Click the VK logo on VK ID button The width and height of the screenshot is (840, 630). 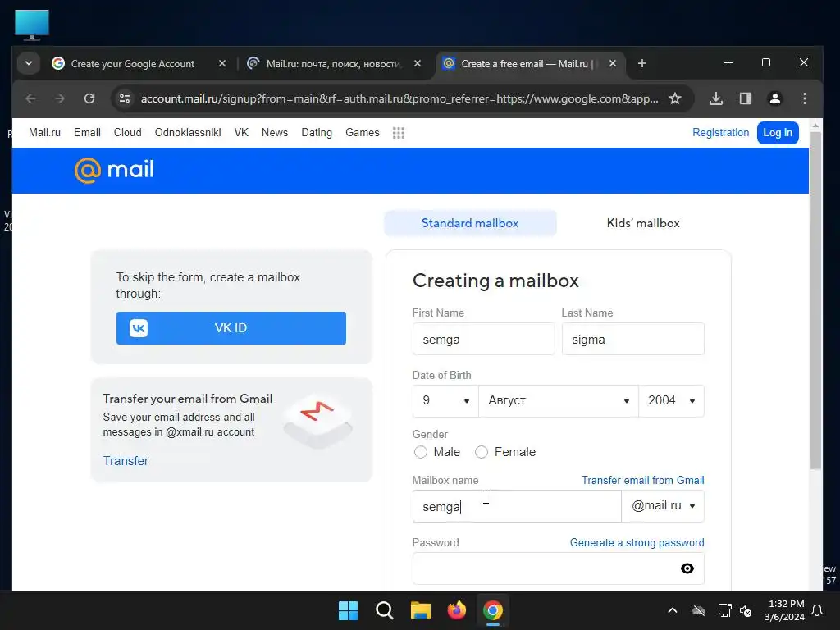coord(139,328)
